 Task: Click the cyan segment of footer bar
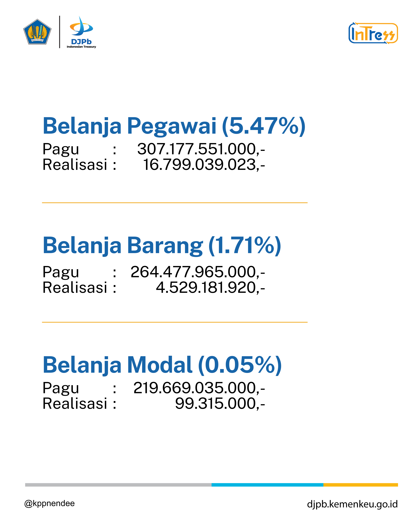point(267,485)
